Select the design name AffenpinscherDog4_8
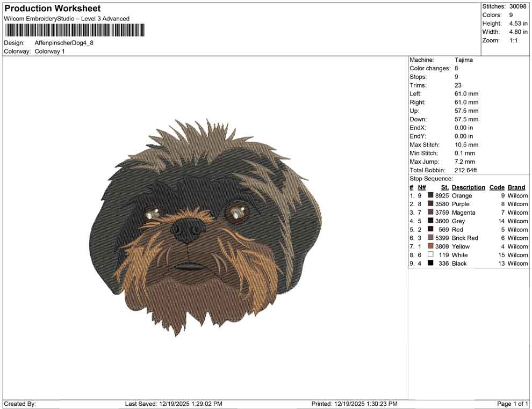Screen dimensions: 532x409 pos(64,43)
